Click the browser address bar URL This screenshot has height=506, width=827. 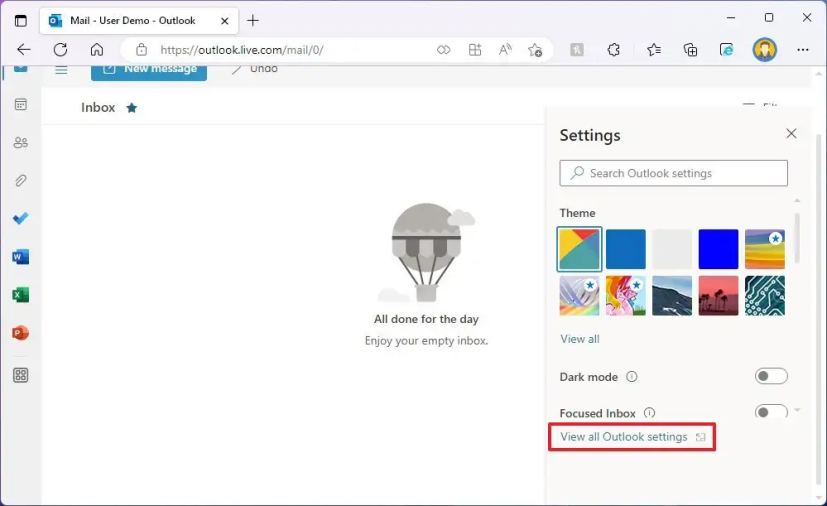pos(242,50)
